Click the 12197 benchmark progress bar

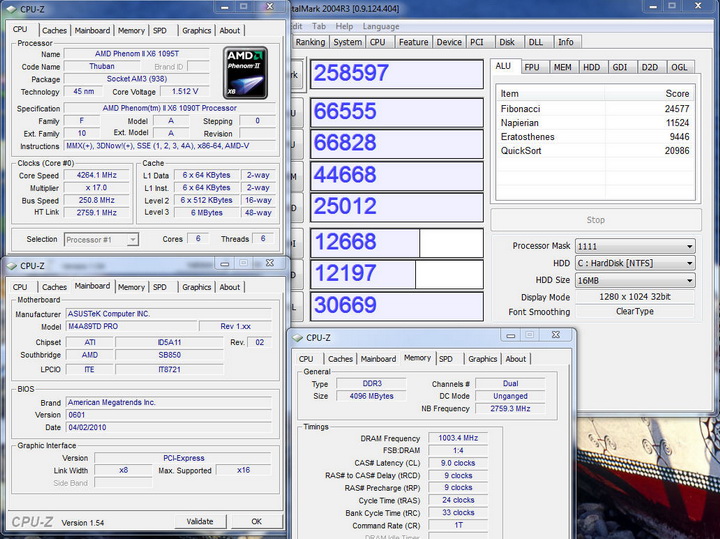(397, 274)
